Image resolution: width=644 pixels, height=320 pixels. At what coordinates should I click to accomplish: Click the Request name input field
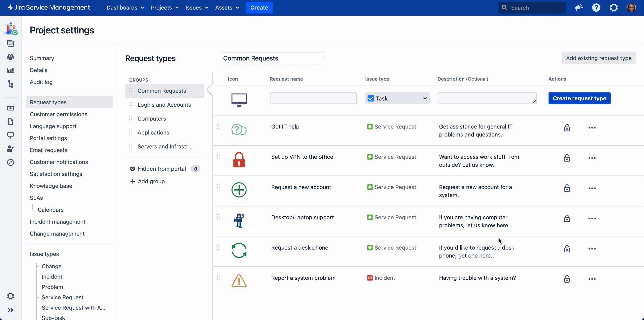pos(313,98)
